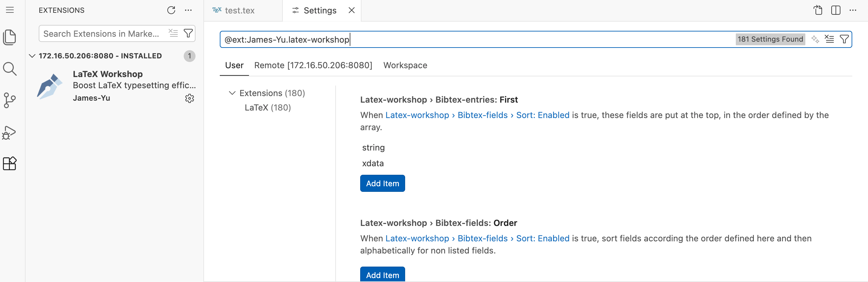Open Settings as JSON file
The width and height of the screenshot is (868, 282).
click(x=818, y=10)
